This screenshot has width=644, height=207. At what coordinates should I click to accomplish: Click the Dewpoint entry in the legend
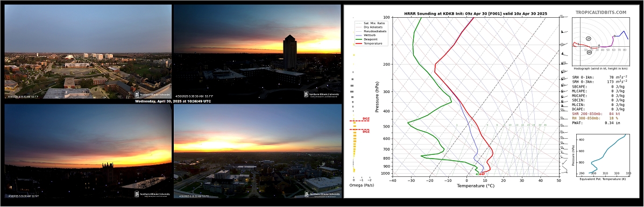[371, 39]
